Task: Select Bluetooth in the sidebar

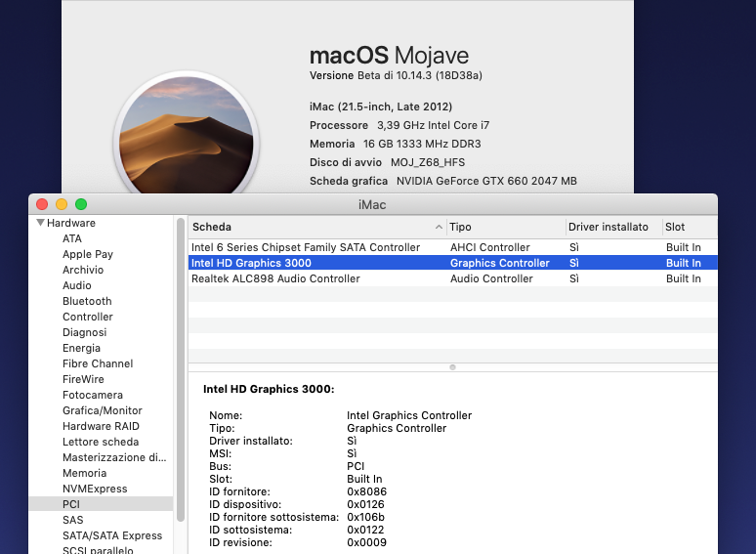Action: (87, 301)
